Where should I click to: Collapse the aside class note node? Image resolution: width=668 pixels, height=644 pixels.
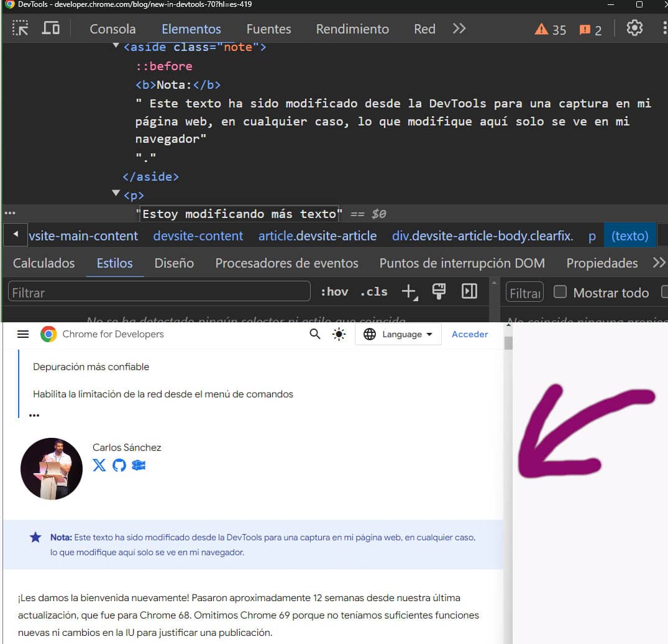[x=116, y=46]
